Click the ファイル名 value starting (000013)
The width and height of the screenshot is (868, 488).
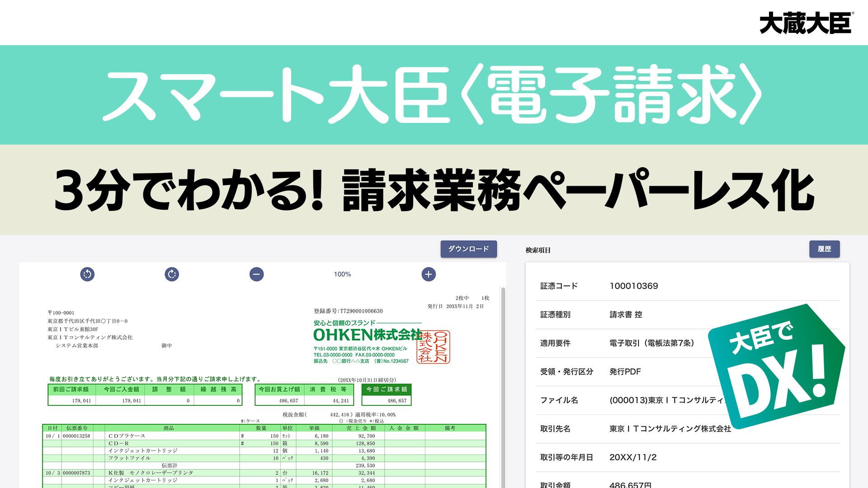coord(667,400)
